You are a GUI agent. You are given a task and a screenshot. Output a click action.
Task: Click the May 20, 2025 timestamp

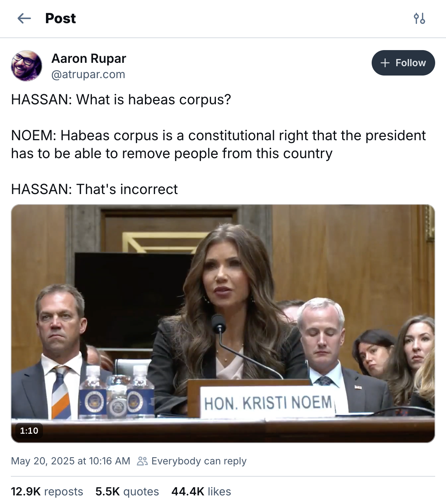pos(71,461)
